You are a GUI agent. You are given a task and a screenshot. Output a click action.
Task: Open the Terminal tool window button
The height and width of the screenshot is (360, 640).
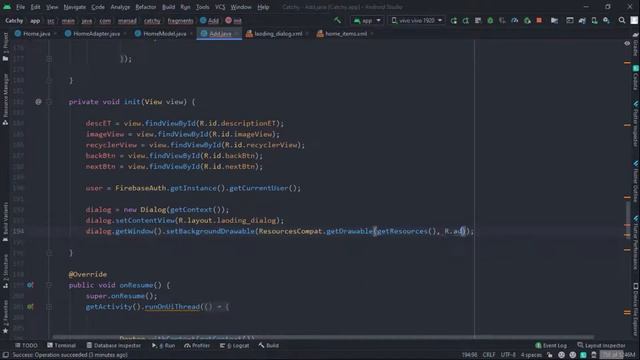[x=61, y=345]
